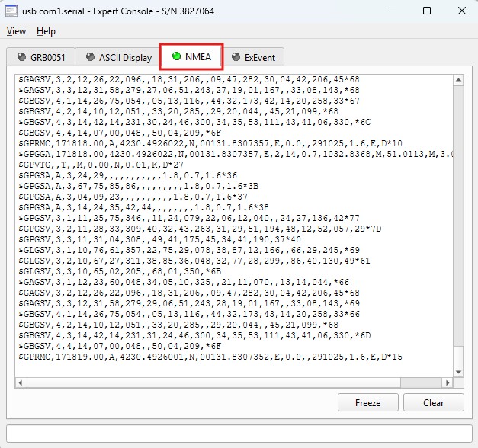Switch to the ASCII Display tab label
Screen dimensions: 478x448
[125, 57]
